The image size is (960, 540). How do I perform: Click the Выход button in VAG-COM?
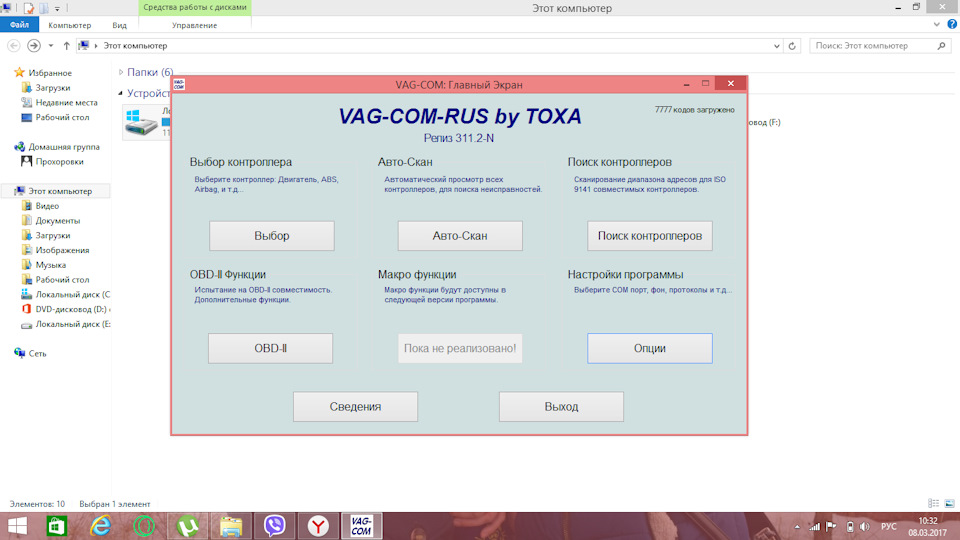click(561, 407)
